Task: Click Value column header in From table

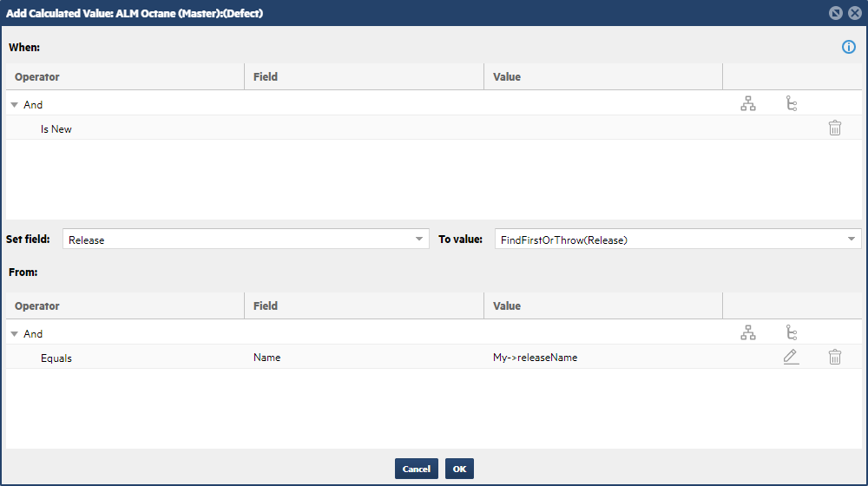Action: [507, 306]
